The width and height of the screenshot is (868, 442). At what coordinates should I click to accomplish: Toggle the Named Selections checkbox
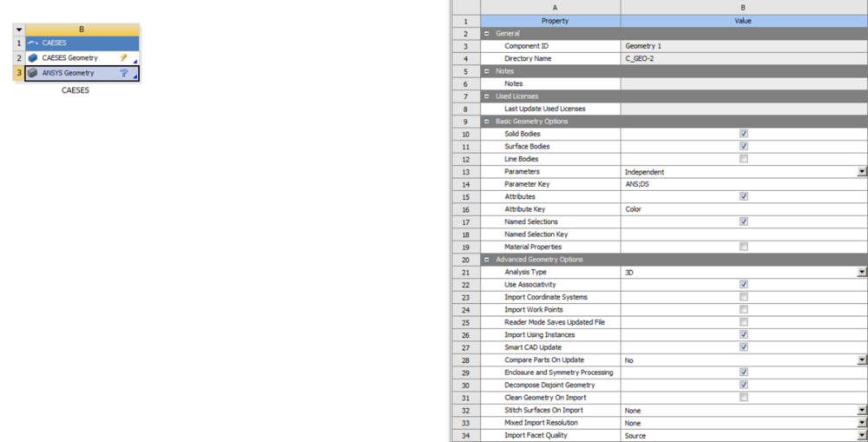click(x=744, y=221)
